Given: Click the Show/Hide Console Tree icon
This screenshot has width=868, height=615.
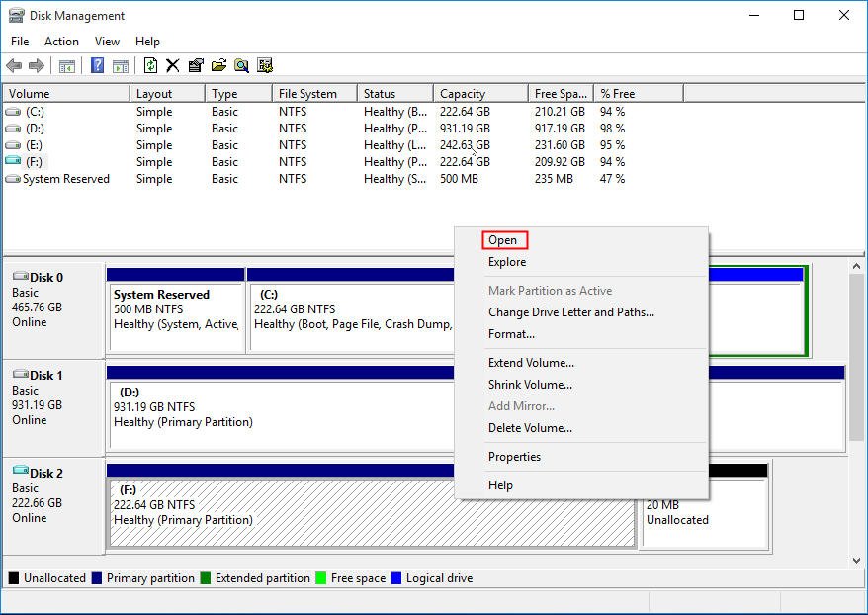Looking at the screenshot, I should tap(67, 66).
